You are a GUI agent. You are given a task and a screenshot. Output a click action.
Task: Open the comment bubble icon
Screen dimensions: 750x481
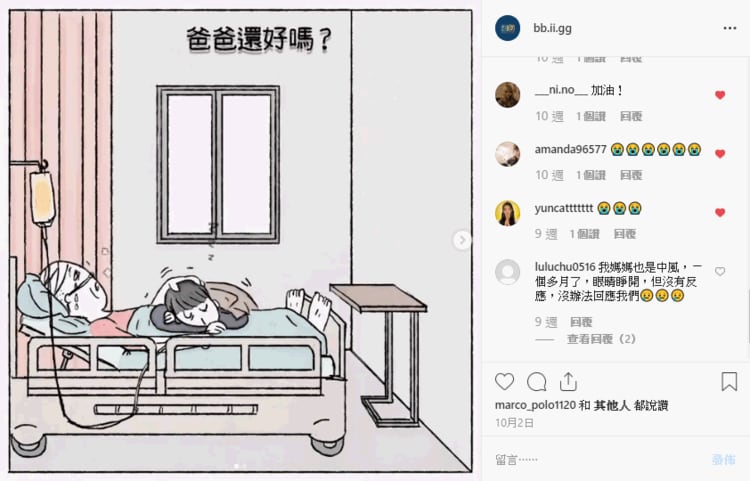click(536, 382)
